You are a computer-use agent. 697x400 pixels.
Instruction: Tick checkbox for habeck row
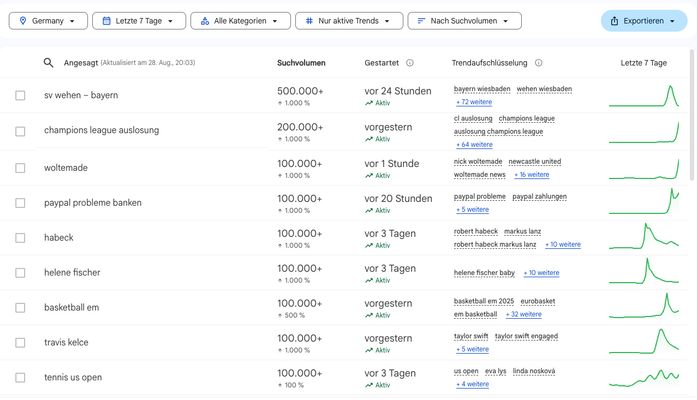click(20, 238)
